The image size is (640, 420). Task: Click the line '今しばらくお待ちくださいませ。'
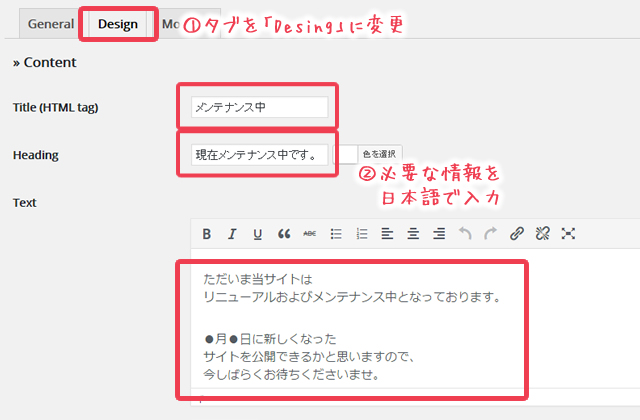(292, 374)
